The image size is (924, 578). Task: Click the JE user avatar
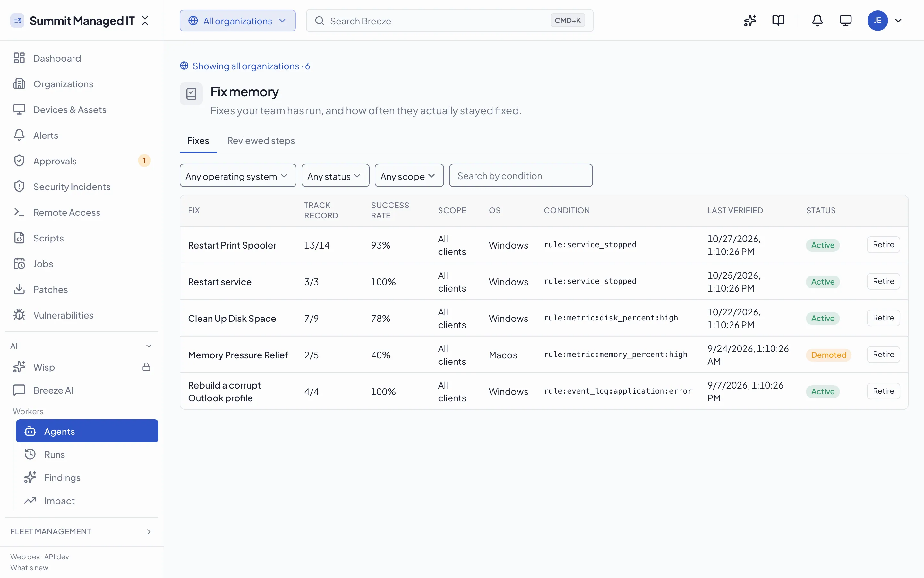pyautogui.click(x=877, y=21)
